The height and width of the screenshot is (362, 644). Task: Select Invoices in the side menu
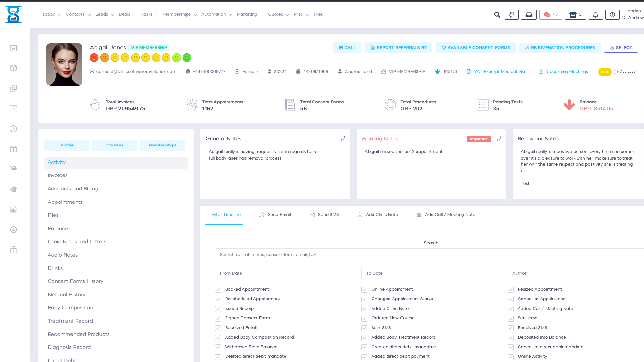[x=116, y=175]
